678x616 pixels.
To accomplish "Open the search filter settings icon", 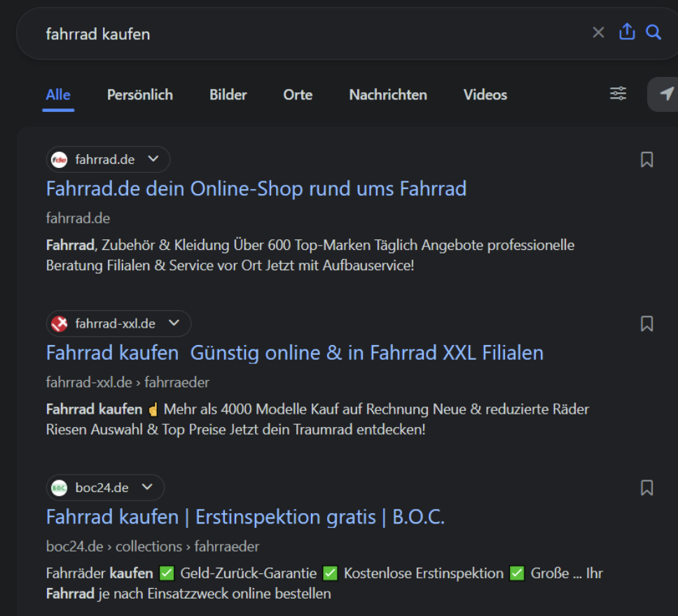I will (618, 94).
